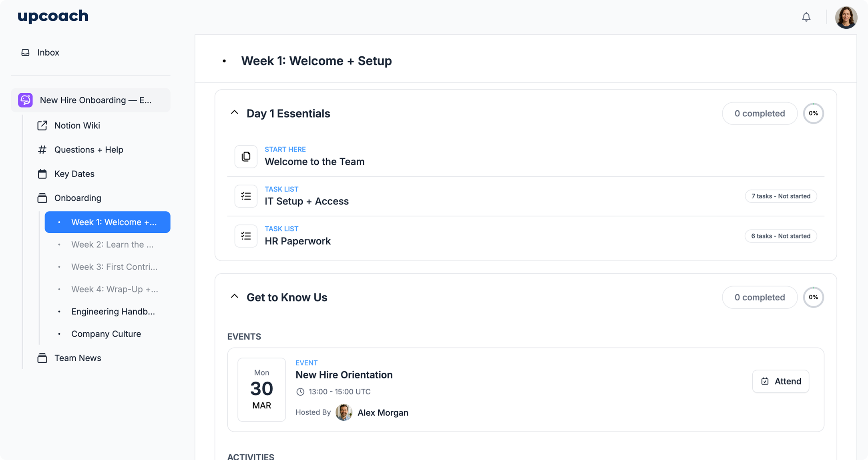The height and width of the screenshot is (460, 868).
Task: Click the New Hire Onboarding program icon
Action: click(x=25, y=100)
